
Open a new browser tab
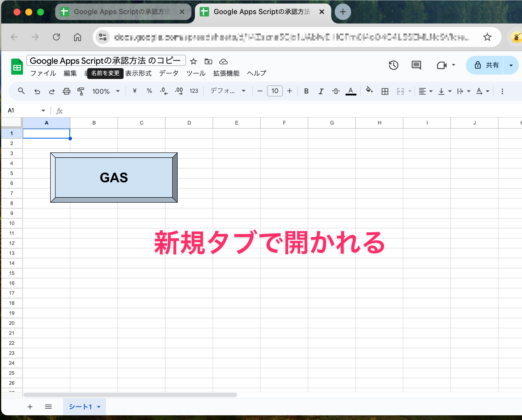[343, 12]
